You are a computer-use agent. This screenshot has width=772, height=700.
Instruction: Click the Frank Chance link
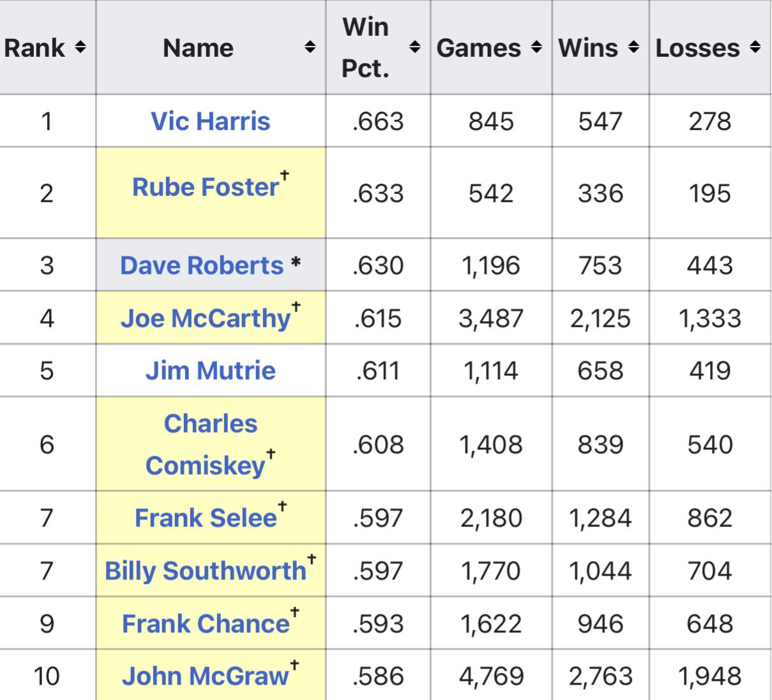(206, 623)
